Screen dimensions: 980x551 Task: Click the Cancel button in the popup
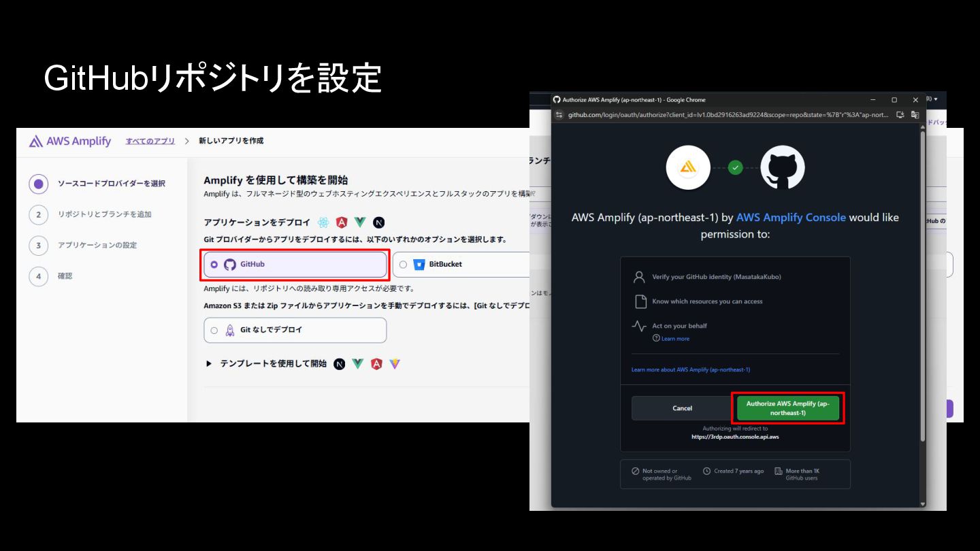pyautogui.click(x=682, y=408)
